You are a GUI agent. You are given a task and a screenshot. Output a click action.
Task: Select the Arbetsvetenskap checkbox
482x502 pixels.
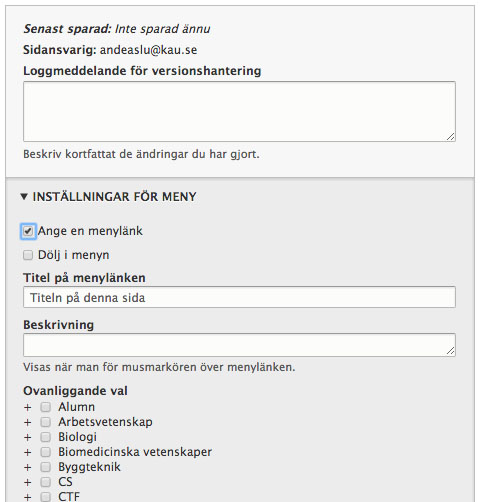coord(46,422)
